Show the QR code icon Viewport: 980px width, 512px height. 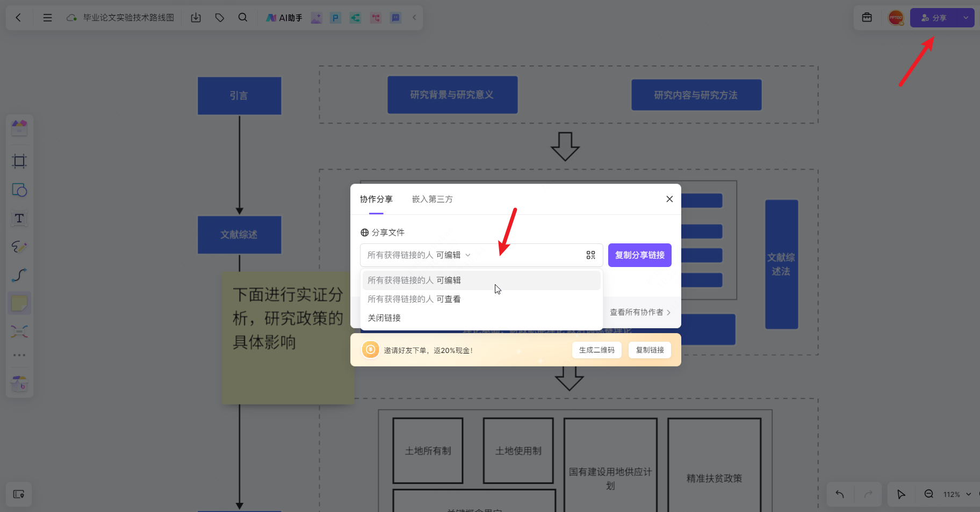(591, 255)
